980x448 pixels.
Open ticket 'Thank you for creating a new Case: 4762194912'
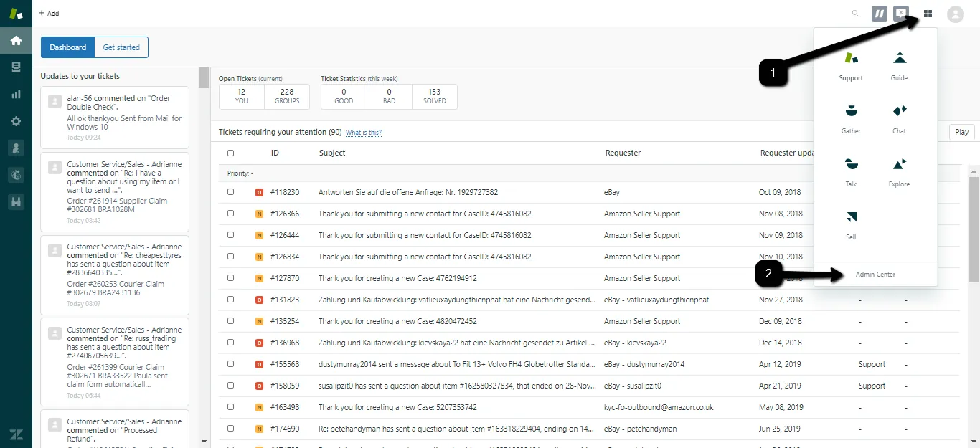[397, 278]
